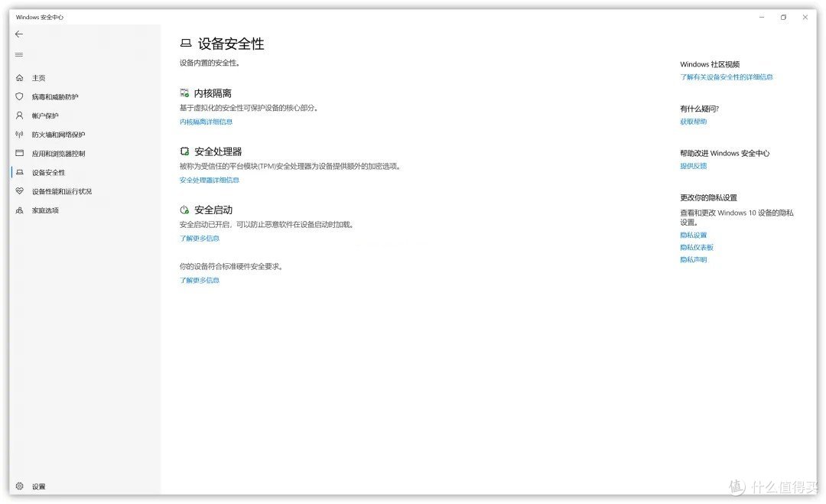
Task: Open the 内核隔离详细信息 link
Action: 206,122
